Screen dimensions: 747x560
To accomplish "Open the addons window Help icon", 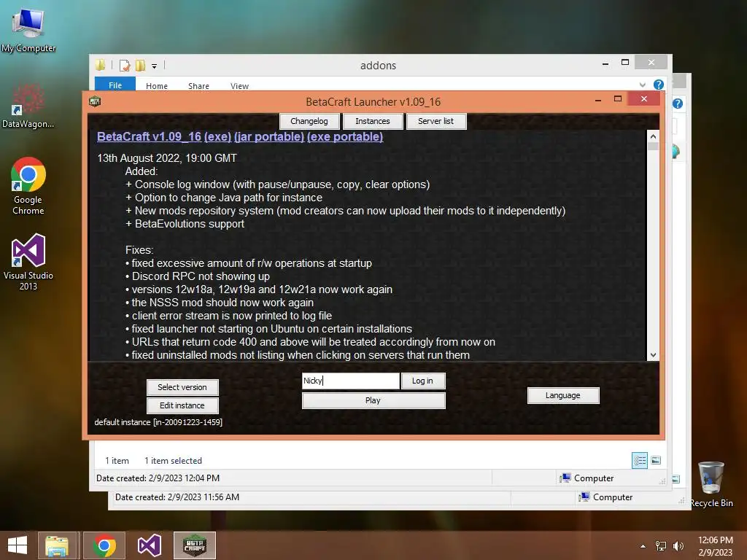I will pyautogui.click(x=659, y=85).
